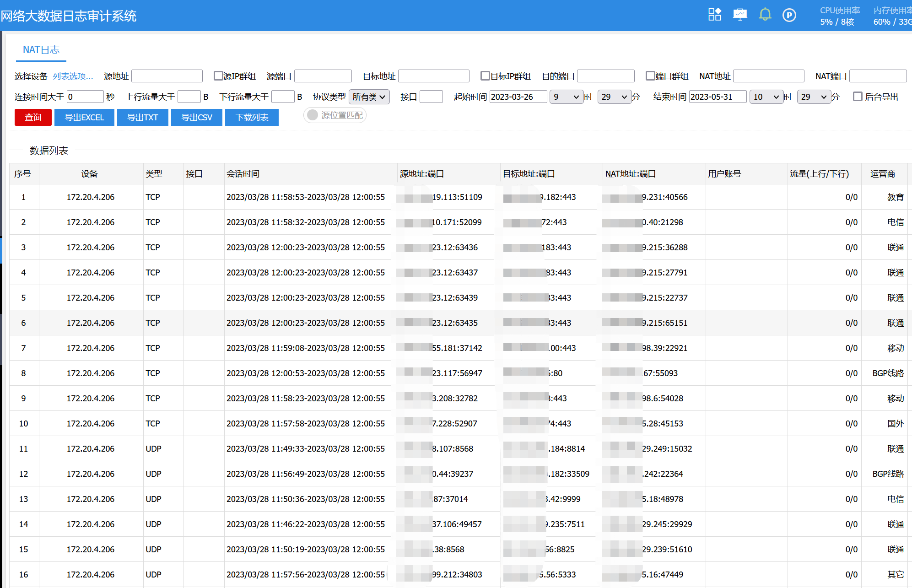This screenshot has width=912, height=588.
Task: Click the 导出EXCEL button
Action: click(x=84, y=117)
